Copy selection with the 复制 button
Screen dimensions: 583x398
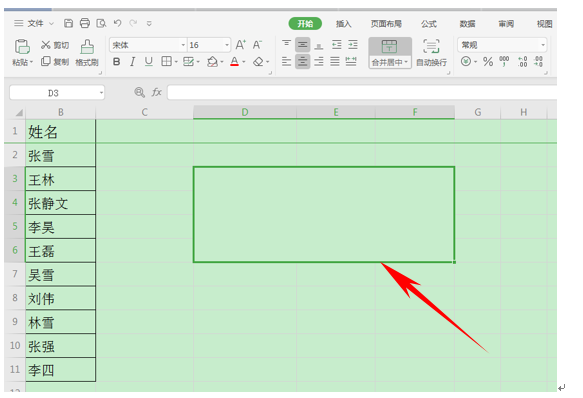55,61
